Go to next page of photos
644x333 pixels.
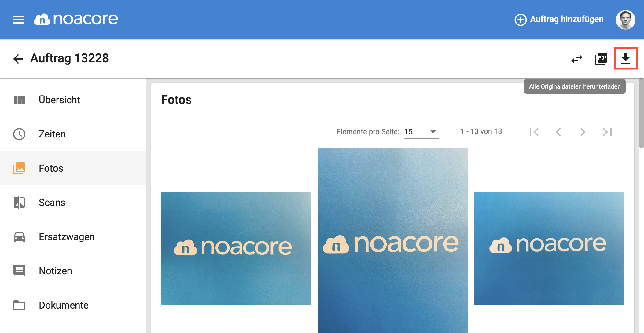coord(583,132)
